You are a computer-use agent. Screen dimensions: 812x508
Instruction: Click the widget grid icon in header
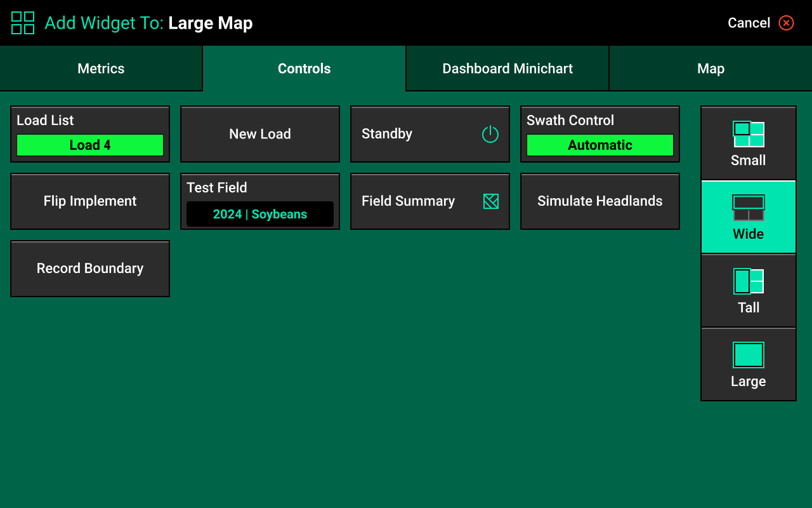tap(23, 23)
